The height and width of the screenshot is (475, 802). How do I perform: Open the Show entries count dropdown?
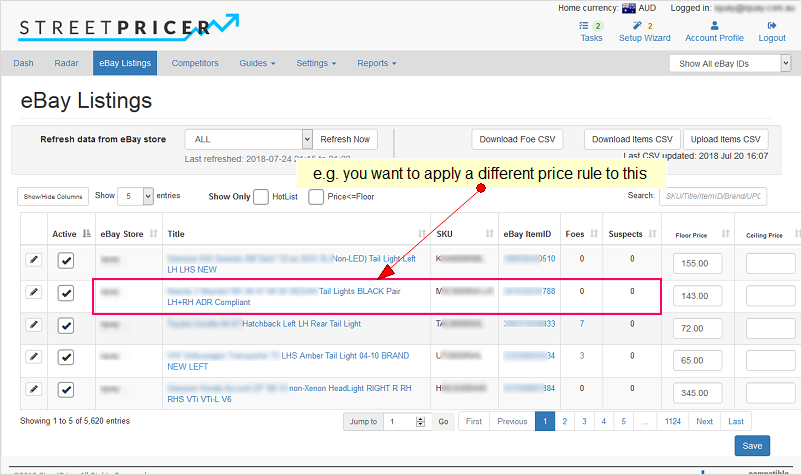click(x=137, y=196)
